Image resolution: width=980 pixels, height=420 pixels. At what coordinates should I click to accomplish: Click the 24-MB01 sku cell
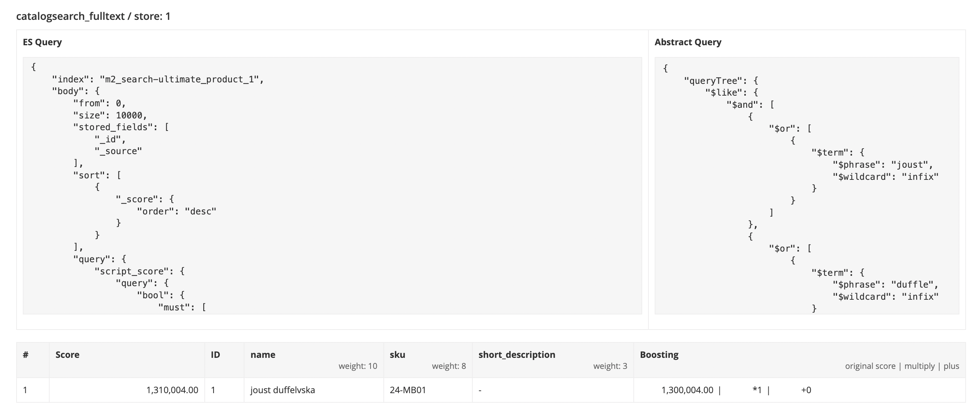[x=407, y=390]
